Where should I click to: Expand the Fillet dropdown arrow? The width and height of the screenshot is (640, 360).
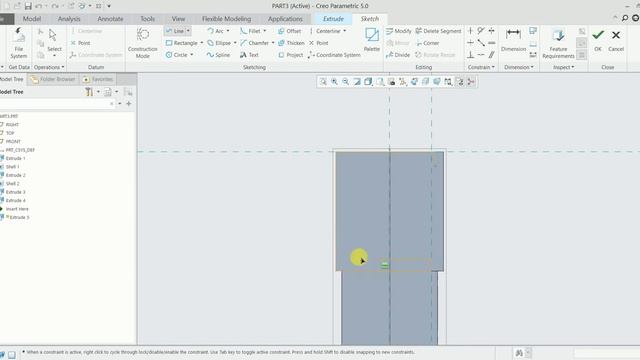[264, 31]
